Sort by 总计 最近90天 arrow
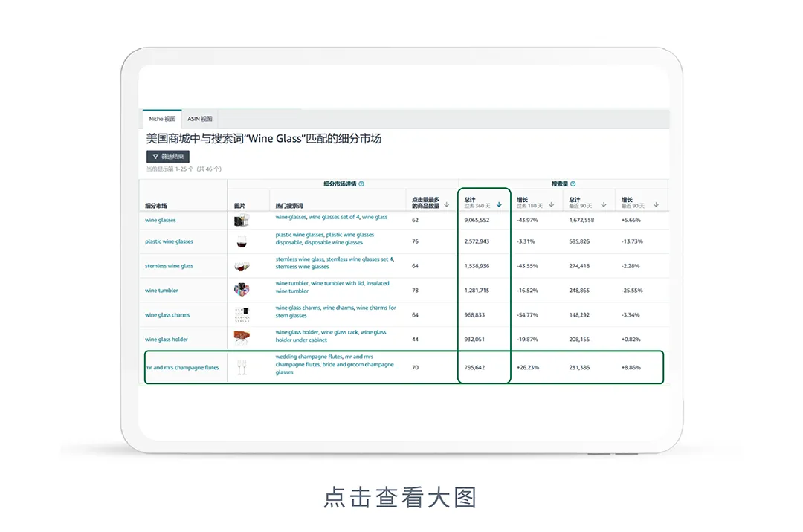Image resolution: width=803 pixels, height=532 pixels. click(x=604, y=204)
